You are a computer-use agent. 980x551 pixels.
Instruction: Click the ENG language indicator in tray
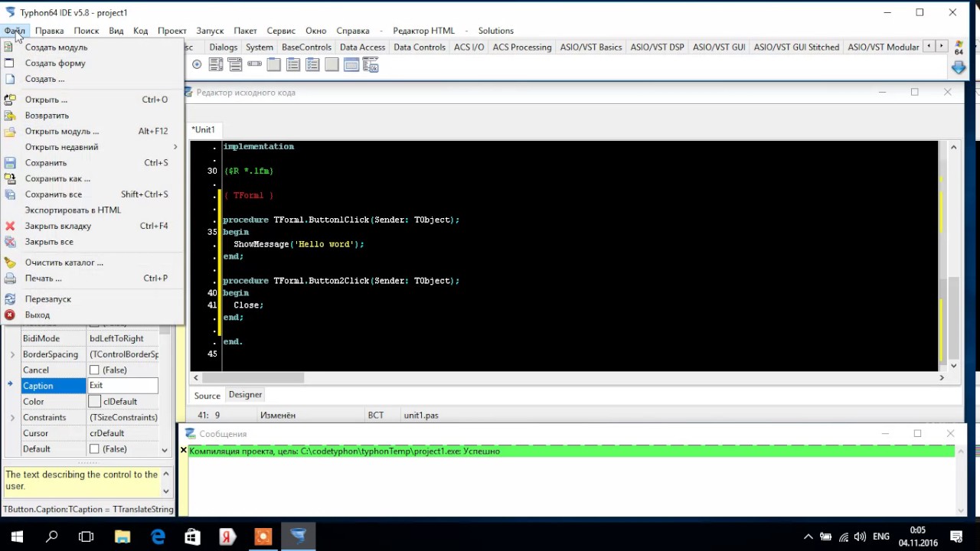(881, 536)
